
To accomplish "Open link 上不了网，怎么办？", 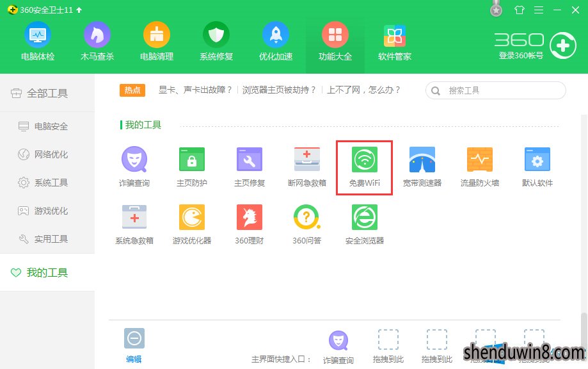I will 364,90.
